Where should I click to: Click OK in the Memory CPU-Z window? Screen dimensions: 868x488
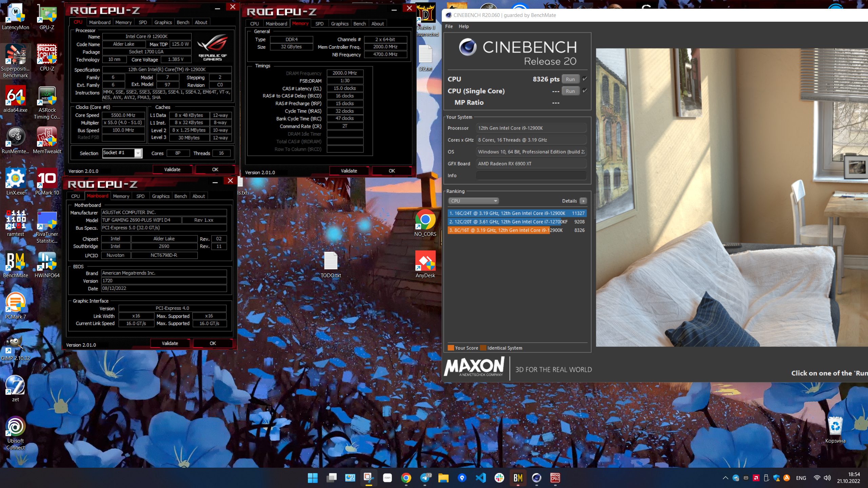click(392, 171)
